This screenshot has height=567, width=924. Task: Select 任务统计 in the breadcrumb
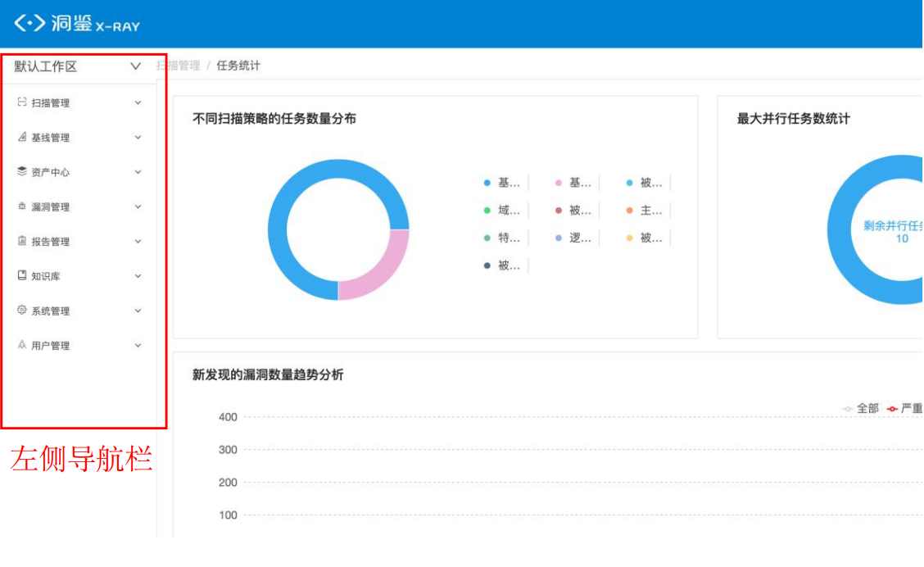tap(238, 66)
